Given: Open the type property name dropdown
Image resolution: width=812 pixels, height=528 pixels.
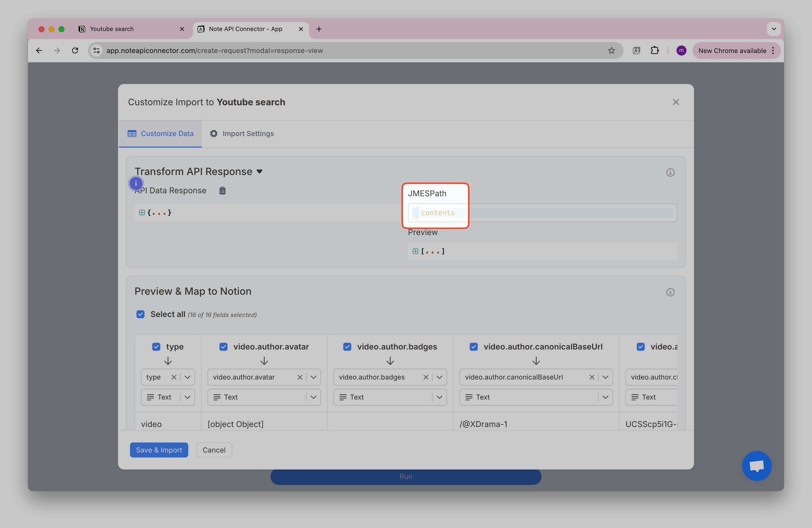Looking at the screenshot, I should tap(187, 377).
